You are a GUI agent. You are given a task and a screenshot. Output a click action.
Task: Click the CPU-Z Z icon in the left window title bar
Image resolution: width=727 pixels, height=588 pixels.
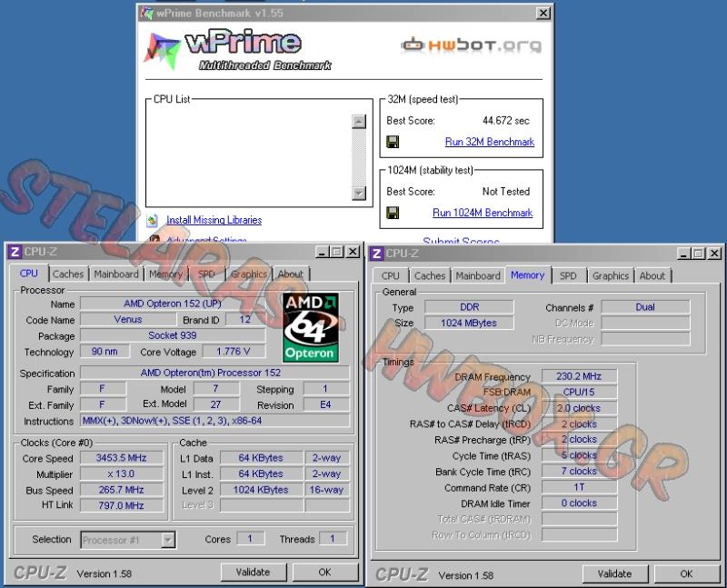[x=15, y=252]
